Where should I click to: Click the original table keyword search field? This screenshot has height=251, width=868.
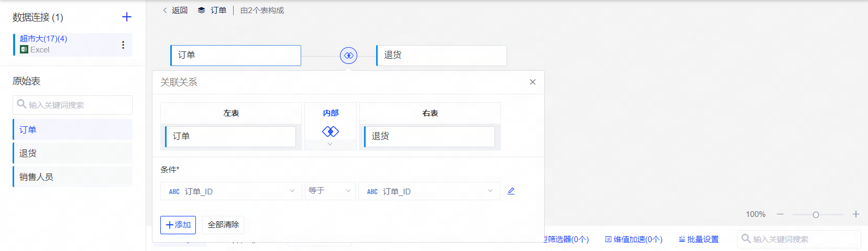coord(73,105)
